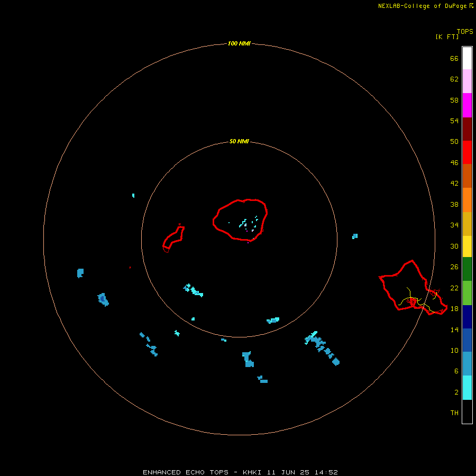This screenshot has width=476, height=476.
Task: Click the 'TOPS' legend title
Action: pos(465,31)
